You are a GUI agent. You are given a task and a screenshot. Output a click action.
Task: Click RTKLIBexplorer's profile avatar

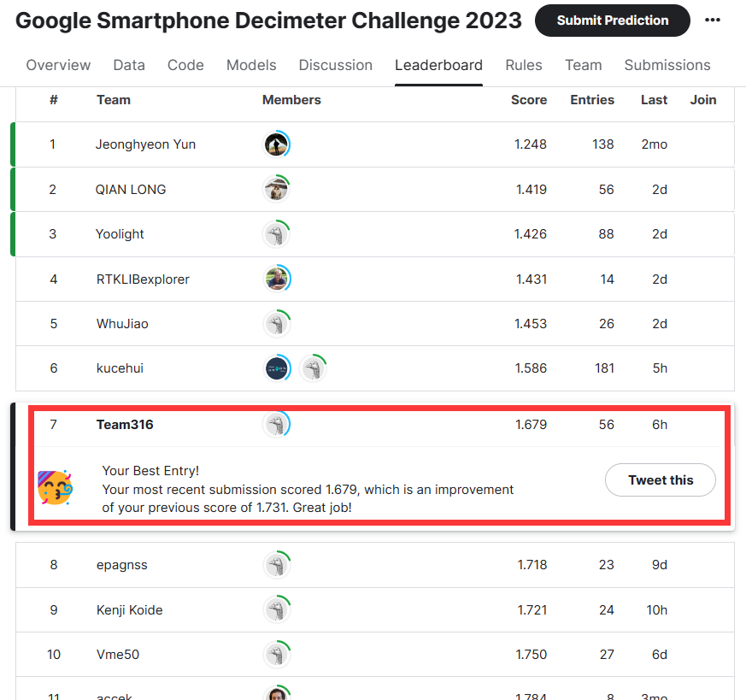(276, 279)
